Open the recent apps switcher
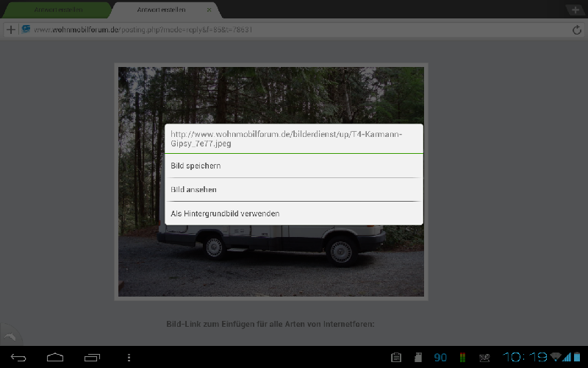The width and height of the screenshot is (588, 368). [93, 358]
